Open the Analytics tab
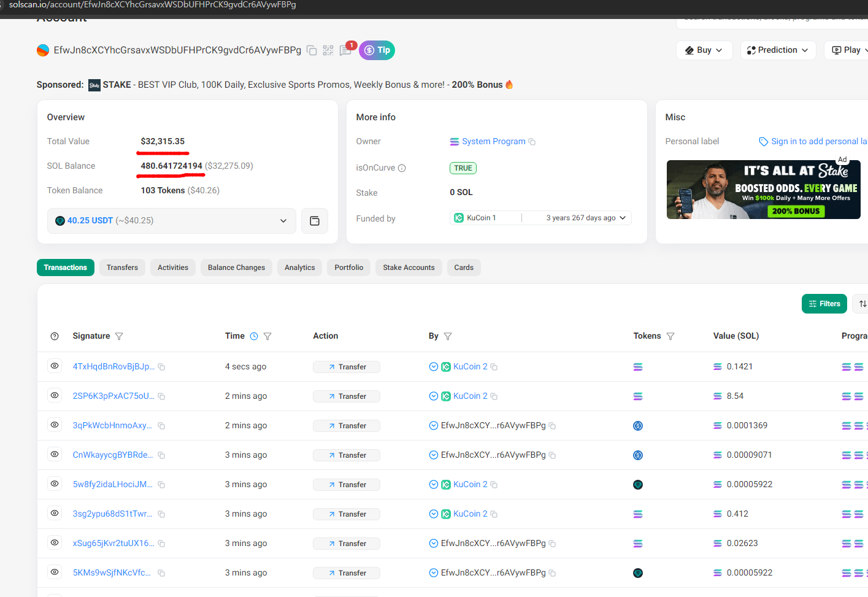Viewport: 868px width, 597px height. pos(299,268)
